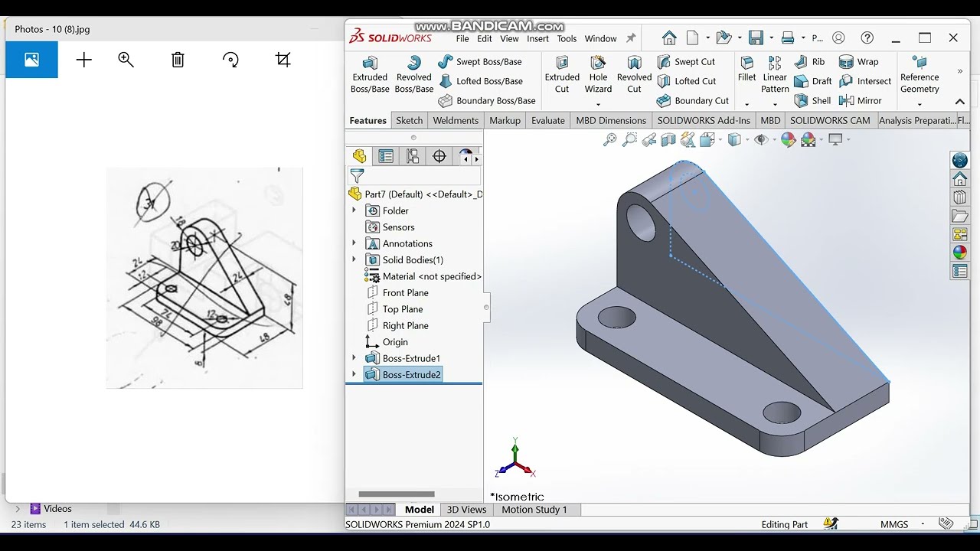The image size is (980, 551).
Task: Apply the Fillet tool
Action: coord(747,69)
